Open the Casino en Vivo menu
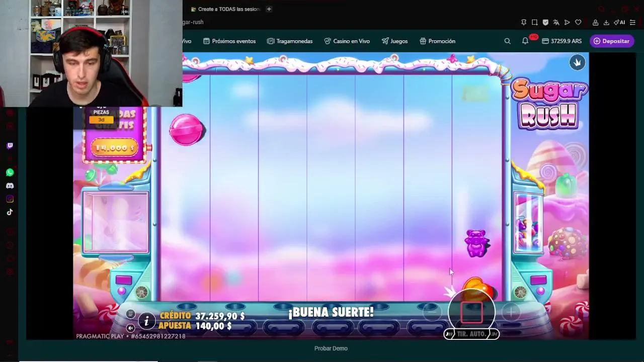 coord(347,41)
